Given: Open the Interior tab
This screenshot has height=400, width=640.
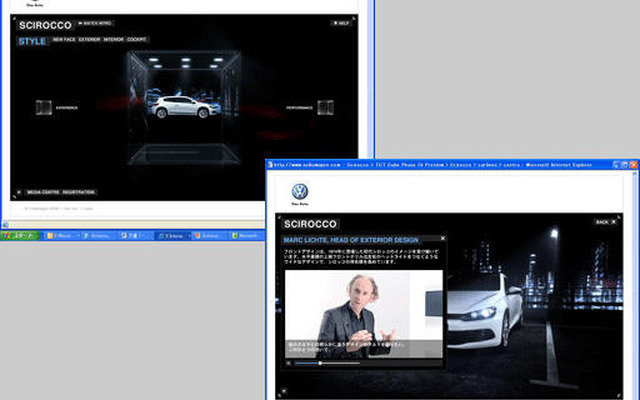Looking at the screenshot, I should pyautogui.click(x=113, y=40).
